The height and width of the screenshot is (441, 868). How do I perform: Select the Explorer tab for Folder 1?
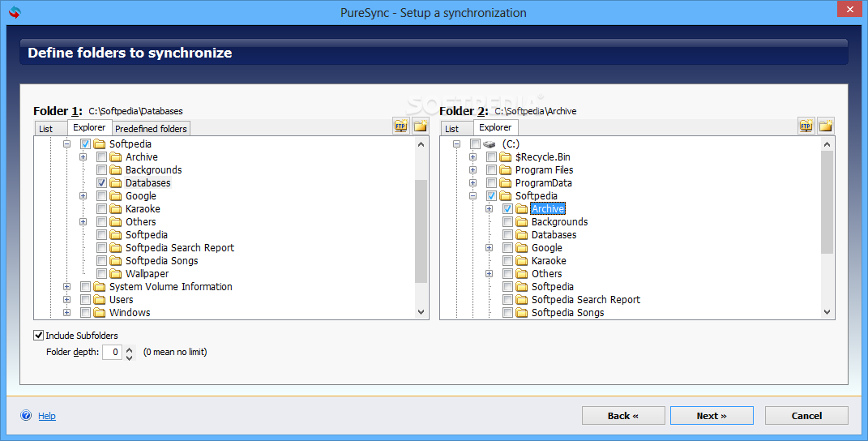(x=90, y=127)
